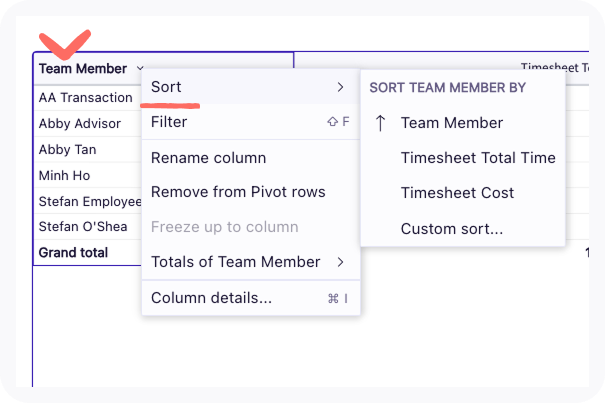Click the dropdown chevron next to Team Member header

[x=140, y=69]
